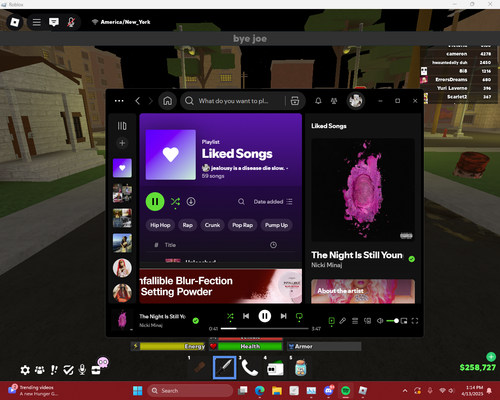
Task: Select the knife in hotbar slot 2
Action: (x=225, y=368)
